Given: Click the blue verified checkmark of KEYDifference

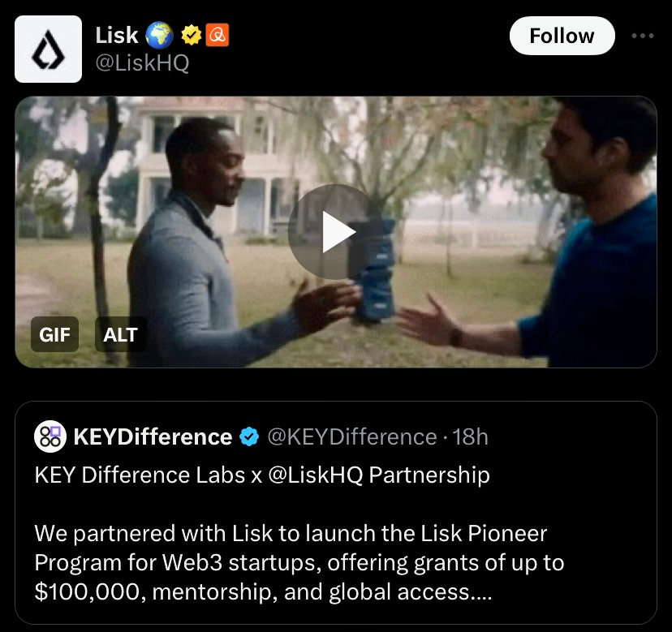Looking at the screenshot, I should point(249,436).
